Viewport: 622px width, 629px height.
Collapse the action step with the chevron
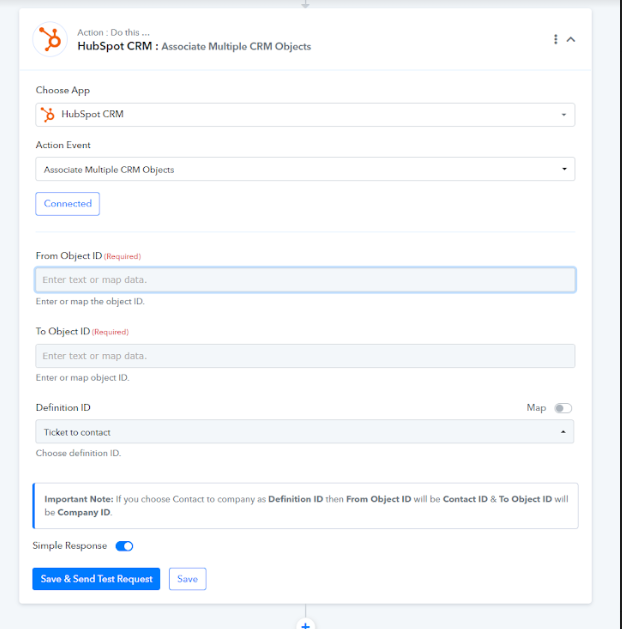tap(571, 39)
